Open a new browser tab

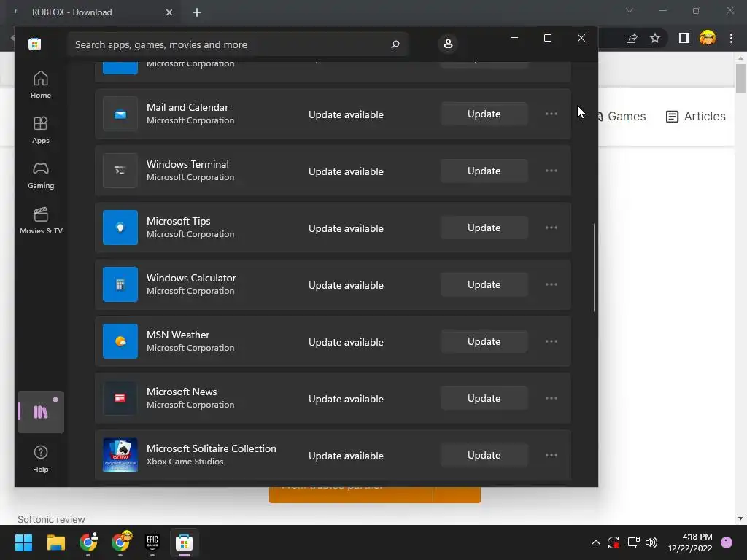(x=197, y=12)
